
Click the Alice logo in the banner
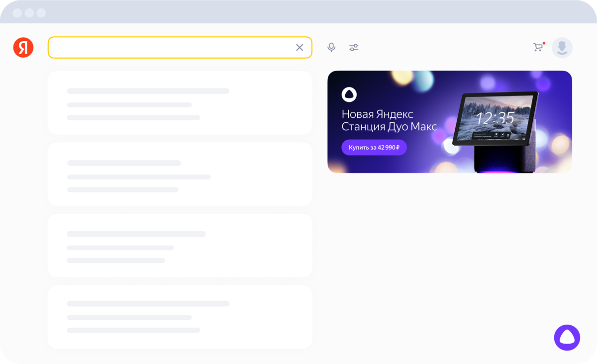pyautogui.click(x=349, y=94)
